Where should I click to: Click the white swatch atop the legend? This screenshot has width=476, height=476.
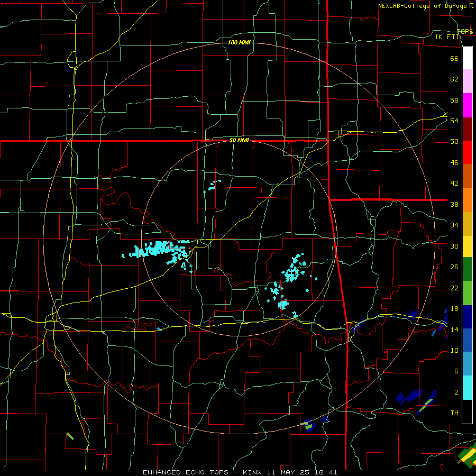[x=467, y=58]
